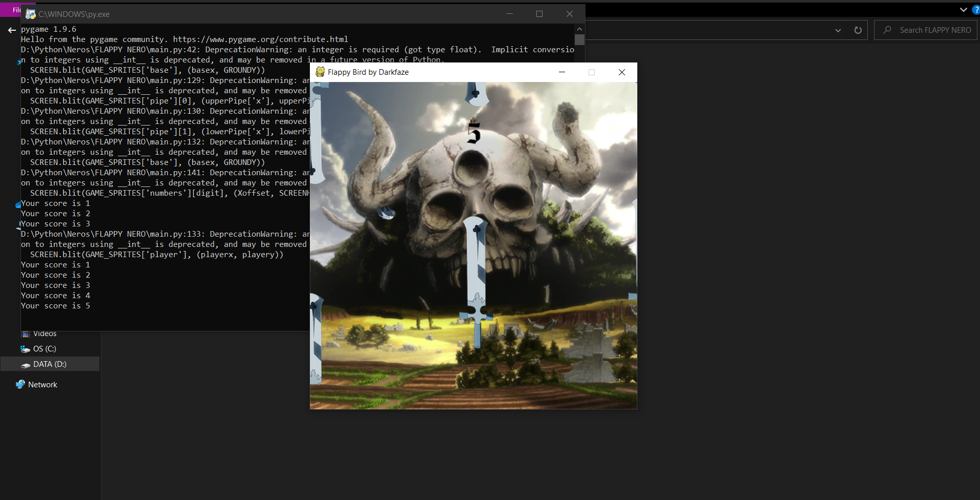The image size is (980, 500).
Task: Close the py.exe console window
Action: (569, 14)
